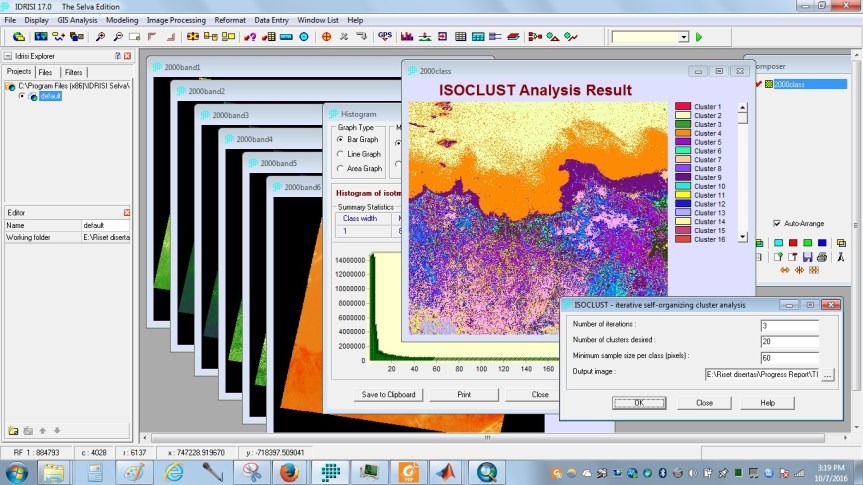Viewport: 863px width, 485px height.
Task: Select the zoom out magnifier tool
Action: [118, 37]
